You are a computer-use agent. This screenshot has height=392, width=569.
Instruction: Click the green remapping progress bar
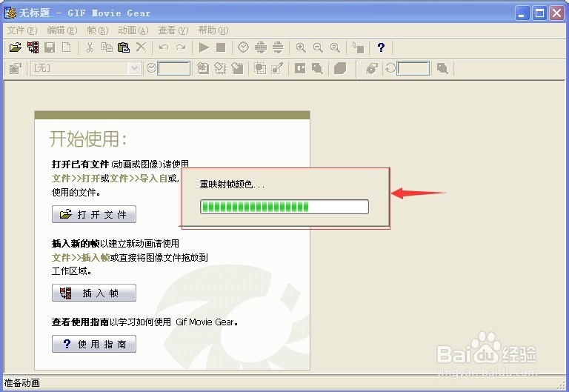[284, 207]
